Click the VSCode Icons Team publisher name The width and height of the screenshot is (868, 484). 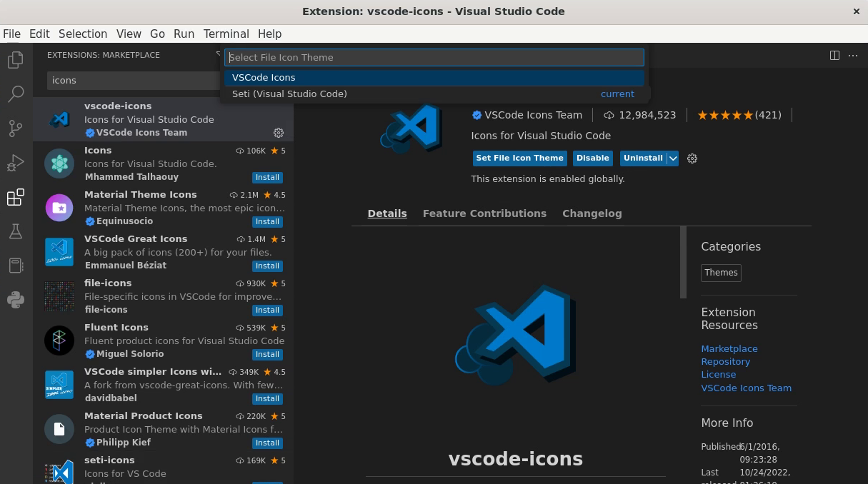[x=534, y=115]
